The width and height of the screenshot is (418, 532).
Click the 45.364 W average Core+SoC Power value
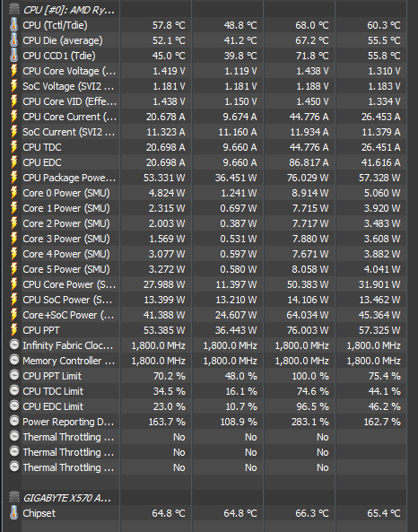pos(379,315)
